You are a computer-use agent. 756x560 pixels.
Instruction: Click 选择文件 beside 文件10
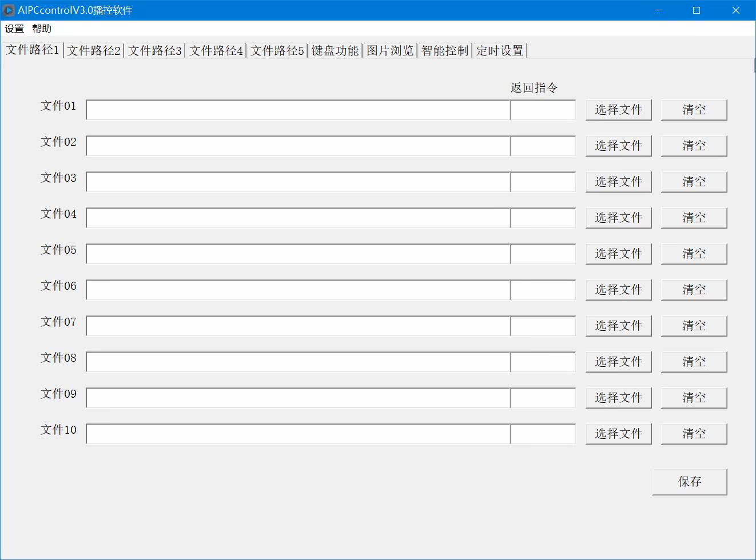(619, 434)
